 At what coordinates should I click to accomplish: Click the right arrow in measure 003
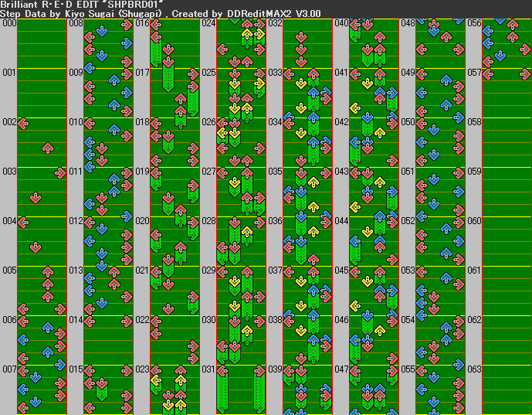coord(60,173)
